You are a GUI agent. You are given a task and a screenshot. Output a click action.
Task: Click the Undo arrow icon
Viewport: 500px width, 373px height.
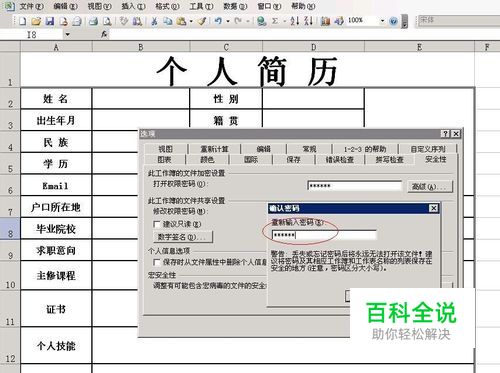coord(218,21)
